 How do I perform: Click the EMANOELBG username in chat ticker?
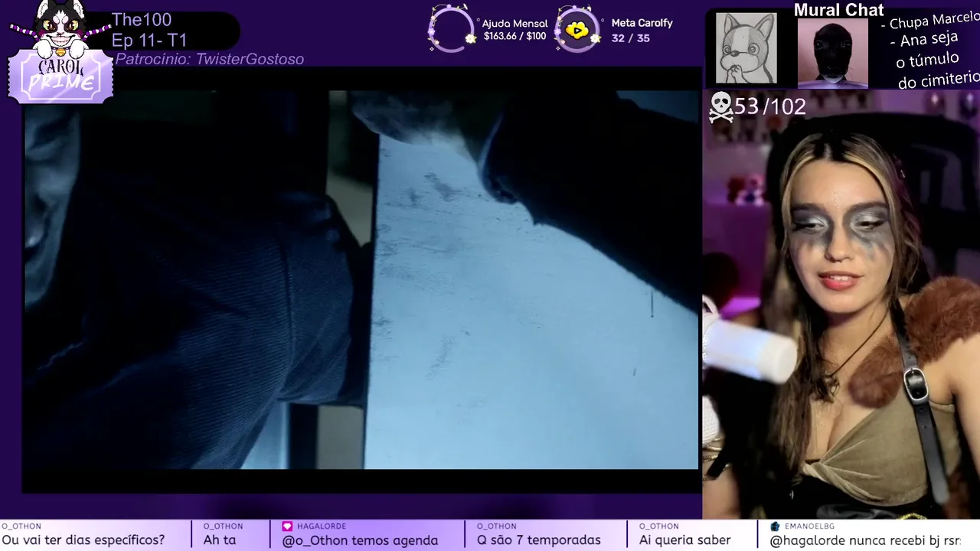point(809,527)
